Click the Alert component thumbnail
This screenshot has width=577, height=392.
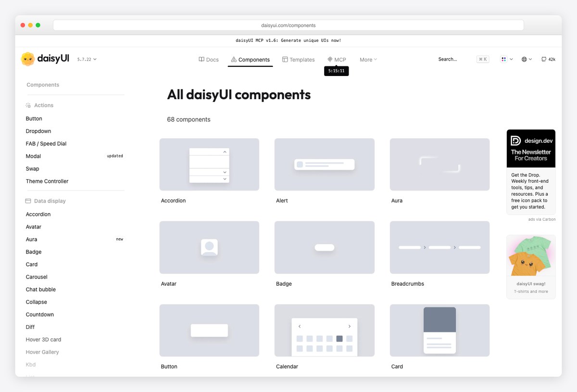point(325,164)
